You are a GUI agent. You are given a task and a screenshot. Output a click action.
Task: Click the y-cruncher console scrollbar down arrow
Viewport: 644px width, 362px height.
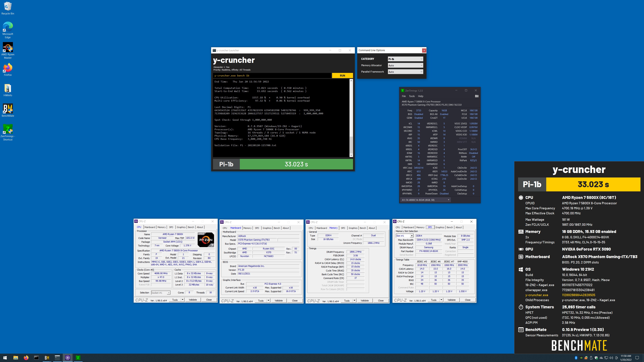point(351,155)
